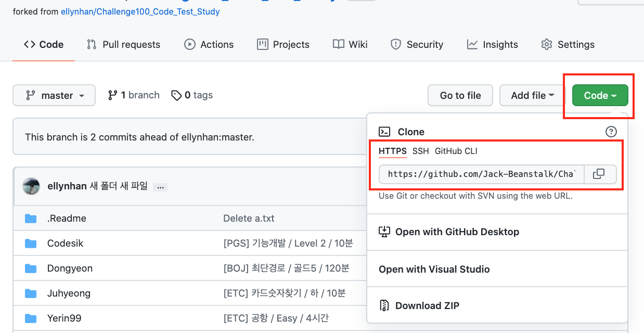
Task: Click the Settings gear icon
Action: click(546, 45)
